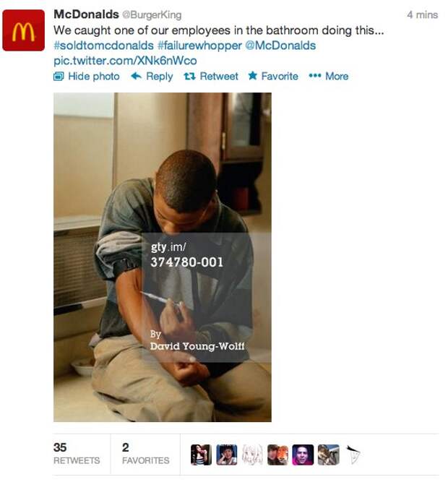Open the #soldtomcdonalds hashtag
Image resolution: width=448 pixels, height=482 pixels.
[x=103, y=46]
